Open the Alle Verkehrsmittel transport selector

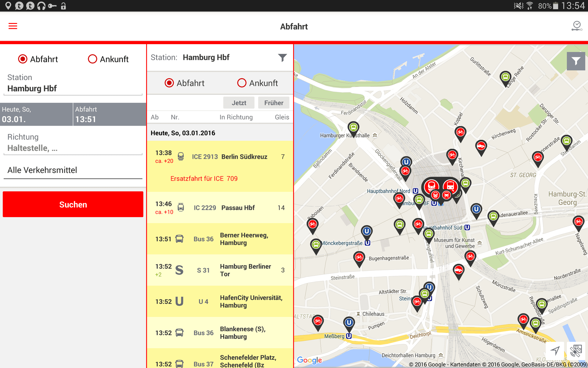coord(73,170)
